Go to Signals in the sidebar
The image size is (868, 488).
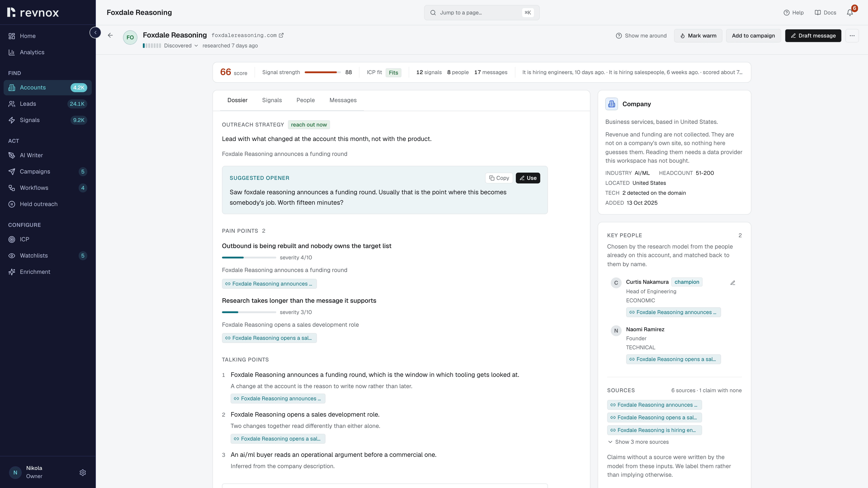[47, 120]
